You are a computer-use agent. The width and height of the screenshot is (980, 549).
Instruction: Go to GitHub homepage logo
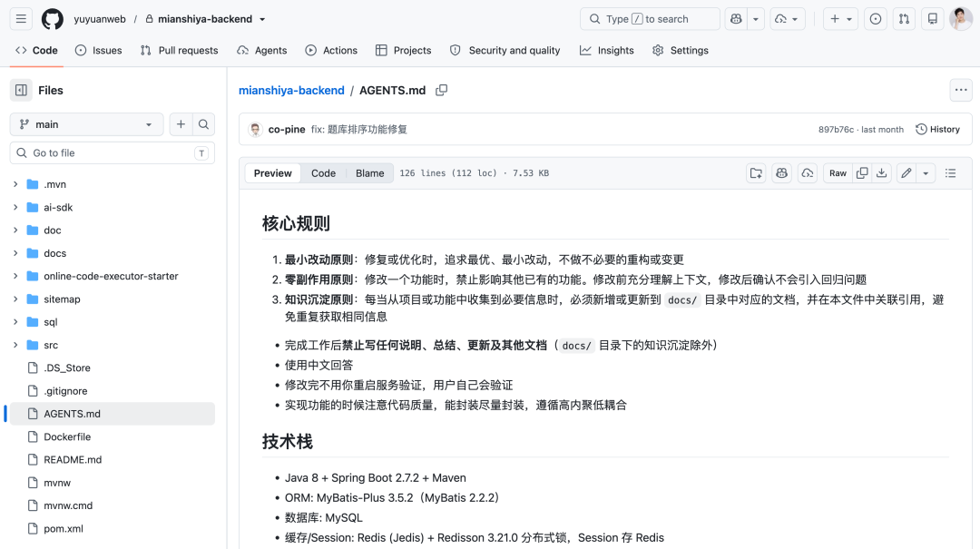pos(53,19)
